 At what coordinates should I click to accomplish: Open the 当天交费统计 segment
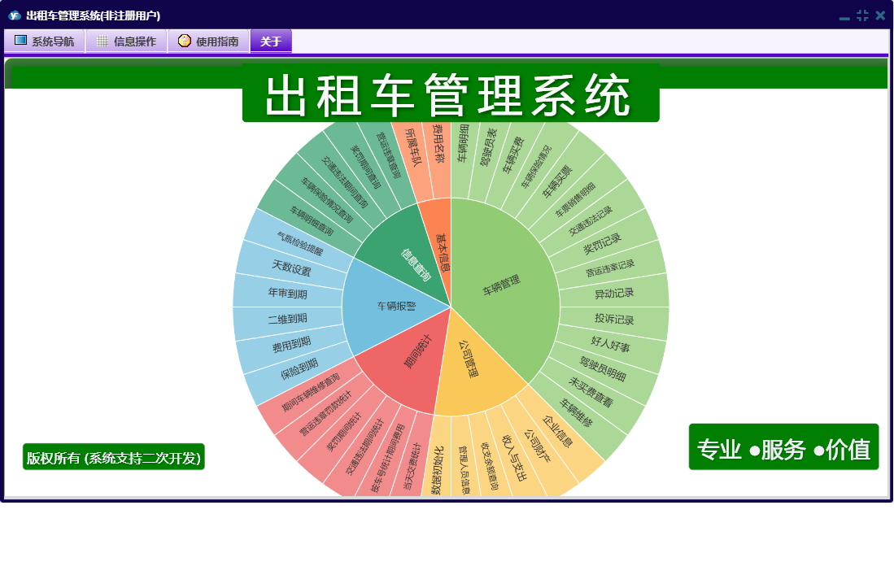412,466
